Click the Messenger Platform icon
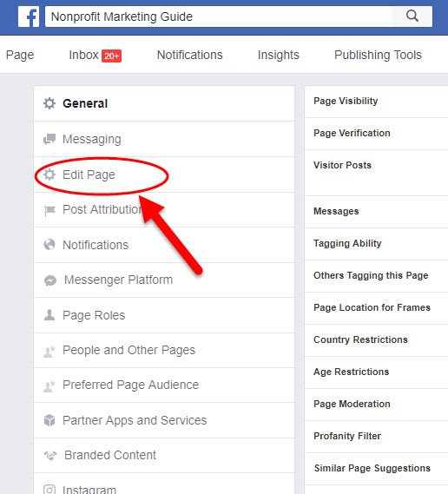 50,280
